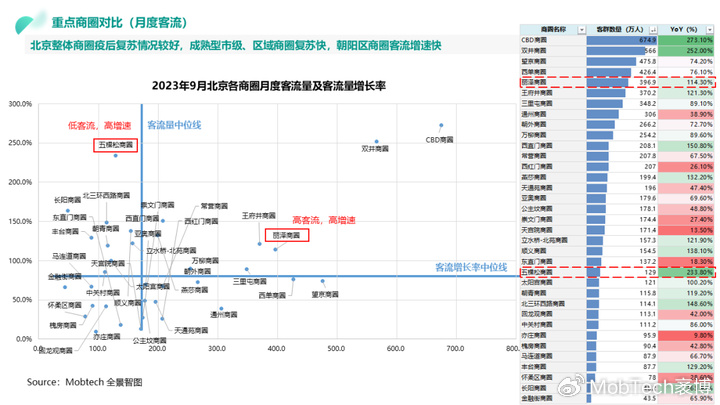The image size is (720, 405).
Task: Open the YoY (%) column filter dropdown
Action: tap(710, 30)
